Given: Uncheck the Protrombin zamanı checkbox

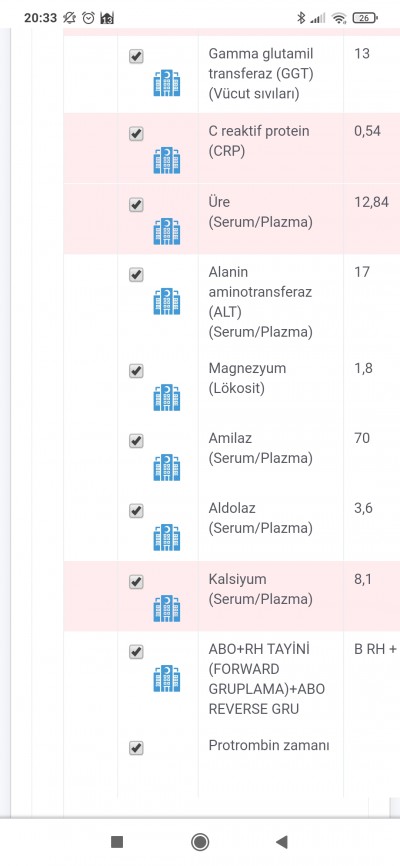Looking at the screenshot, I should 136,748.
